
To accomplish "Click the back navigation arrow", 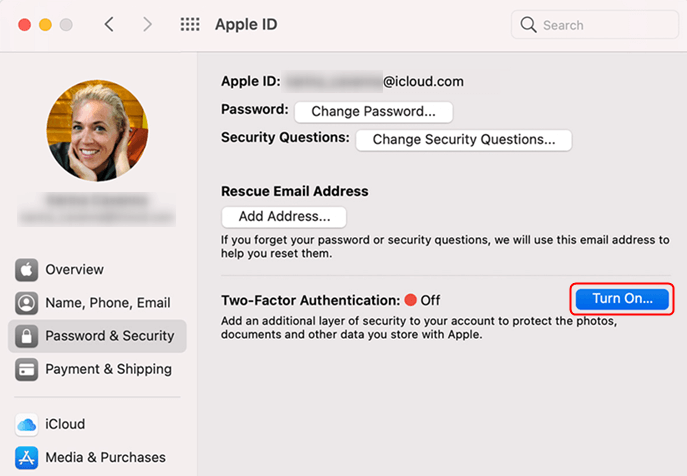I will (109, 25).
